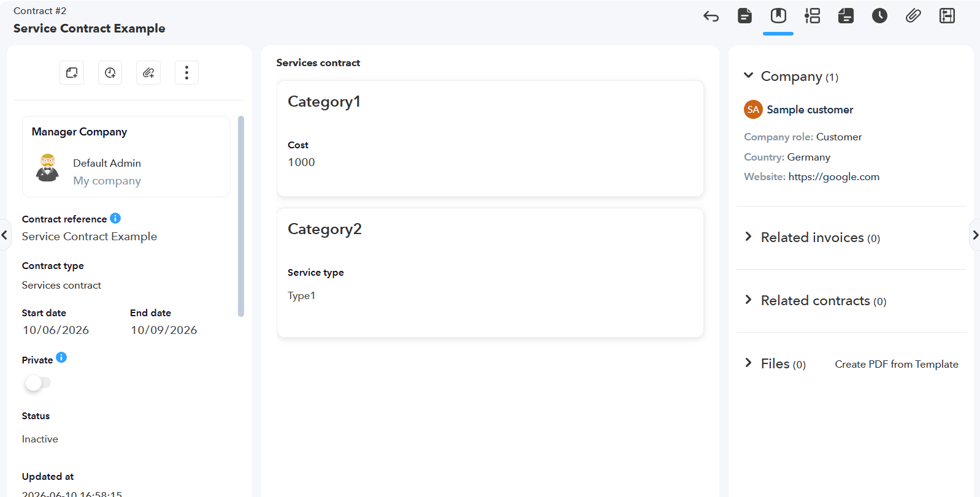This screenshot has height=497, width=980.
Task: Collapse the Company section
Action: point(748,75)
